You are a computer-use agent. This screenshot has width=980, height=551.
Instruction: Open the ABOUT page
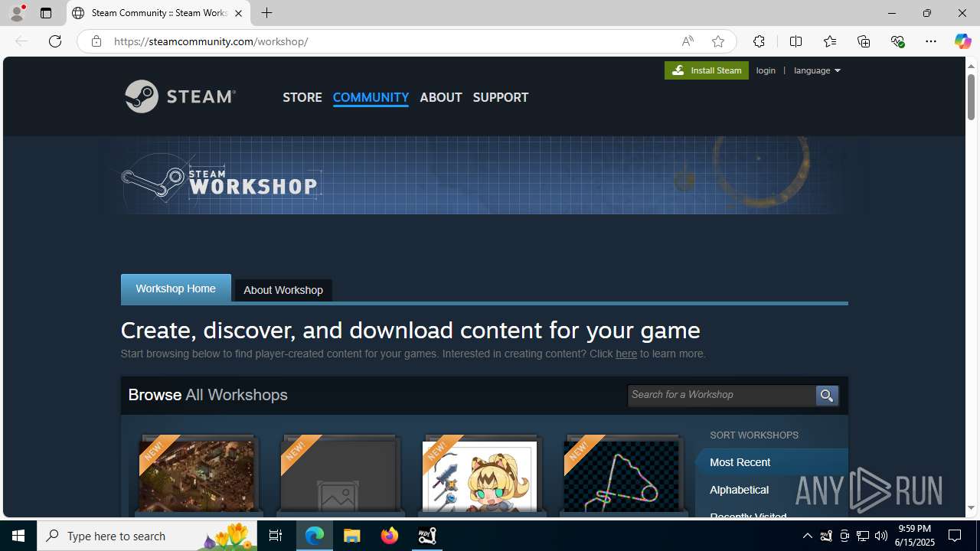pos(441,97)
